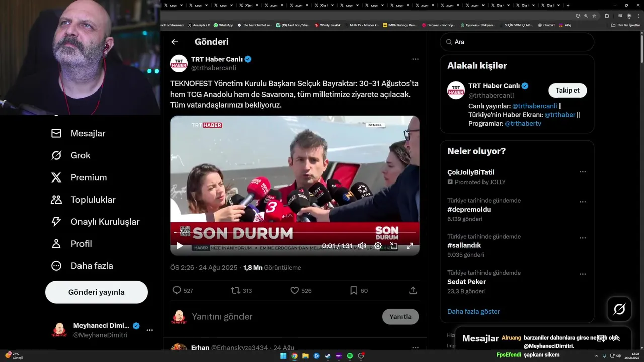Open the @trthaber link in bio
This screenshot has height=362, width=644.
click(x=559, y=115)
